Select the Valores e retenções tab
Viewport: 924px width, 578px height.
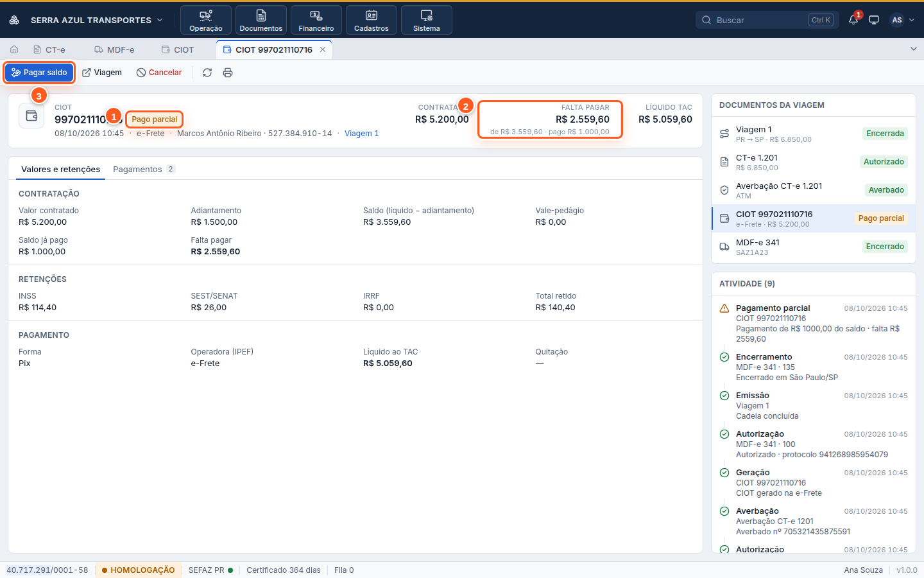click(60, 169)
